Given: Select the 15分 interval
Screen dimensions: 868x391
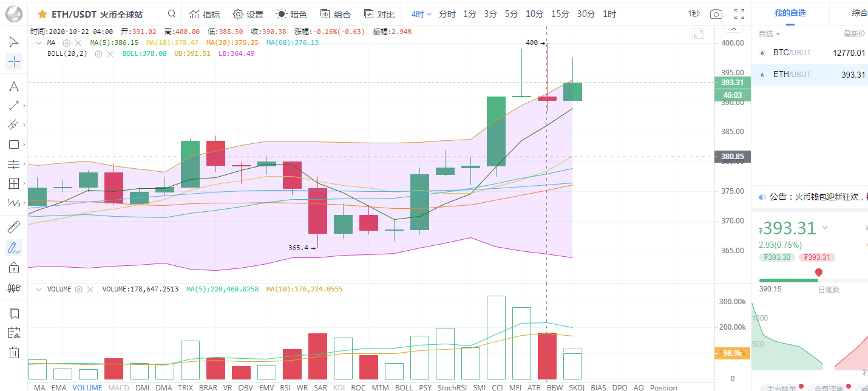Looking at the screenshot, I should pos(560,14).
